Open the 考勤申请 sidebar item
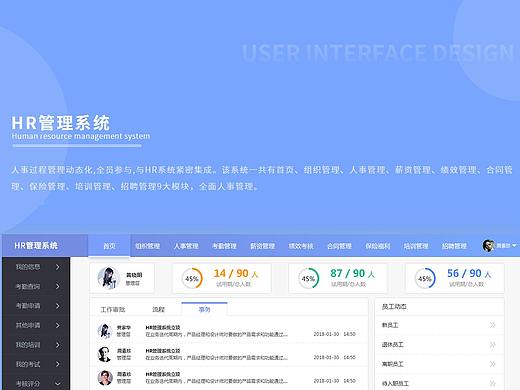The image size is (520, 390). 36,306
